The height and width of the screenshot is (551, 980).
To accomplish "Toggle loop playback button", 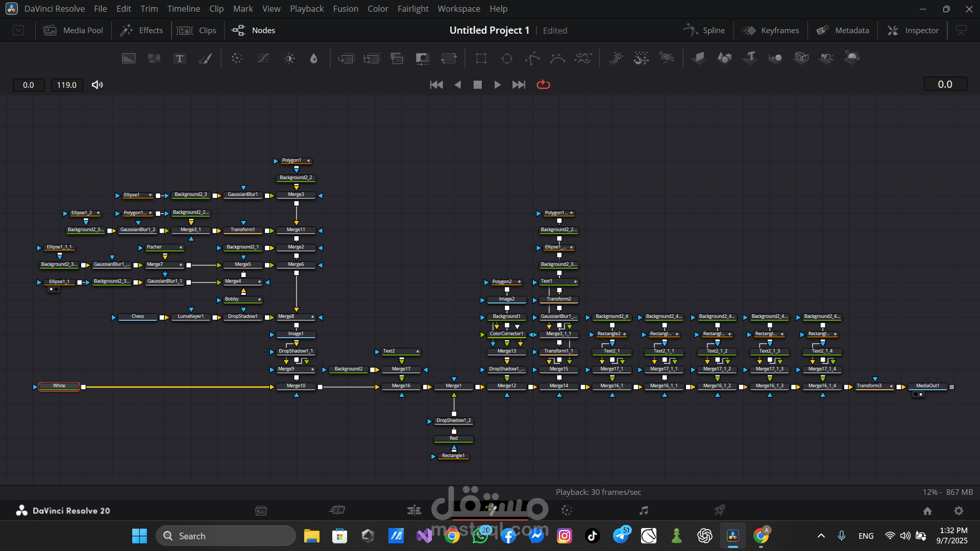I will pyautogui.click(x=543, y=85).
